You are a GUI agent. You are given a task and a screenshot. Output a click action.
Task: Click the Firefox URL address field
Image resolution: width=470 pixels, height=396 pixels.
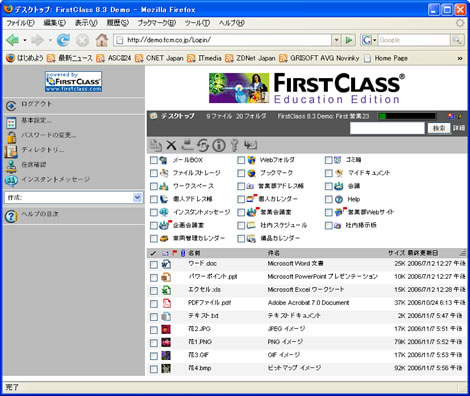point(222,40)
